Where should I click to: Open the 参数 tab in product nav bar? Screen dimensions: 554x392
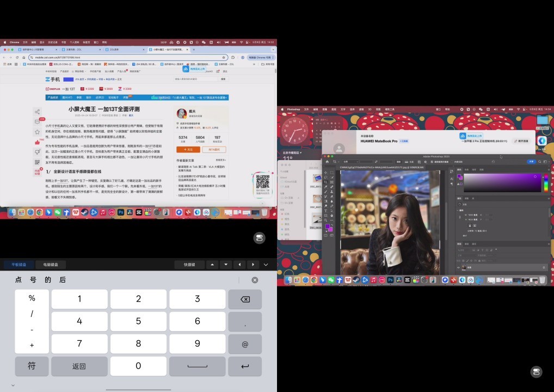point(79,97)
